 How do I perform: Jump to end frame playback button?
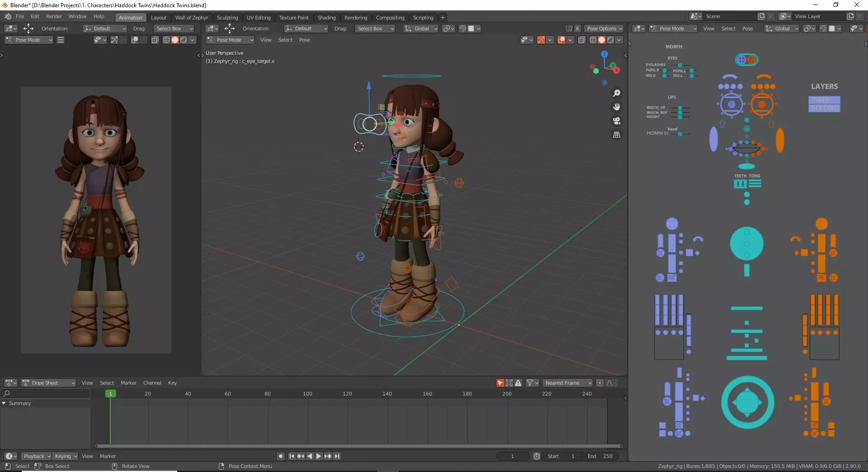(x=337, y=456)
